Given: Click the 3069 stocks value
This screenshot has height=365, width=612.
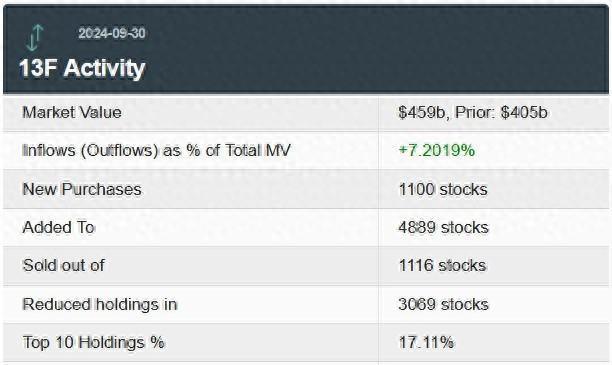Looking at the screenshot, I should point(443,304).
